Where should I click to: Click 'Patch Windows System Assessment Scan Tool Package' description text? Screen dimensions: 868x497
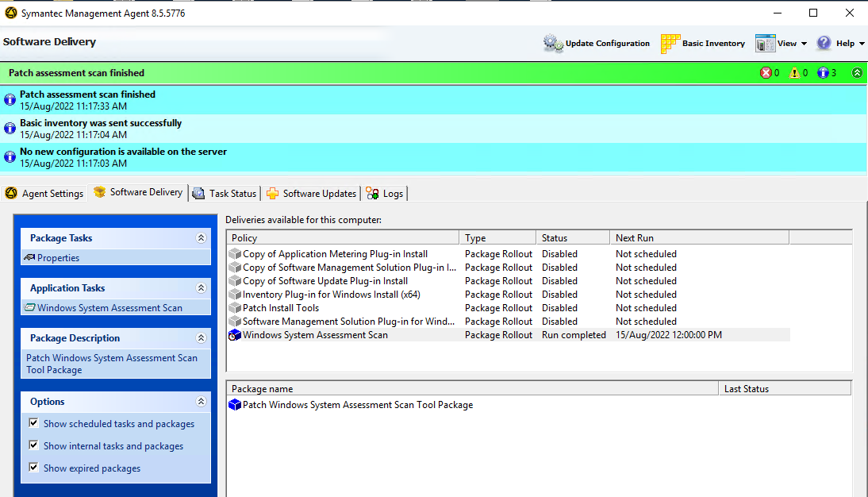112,364
